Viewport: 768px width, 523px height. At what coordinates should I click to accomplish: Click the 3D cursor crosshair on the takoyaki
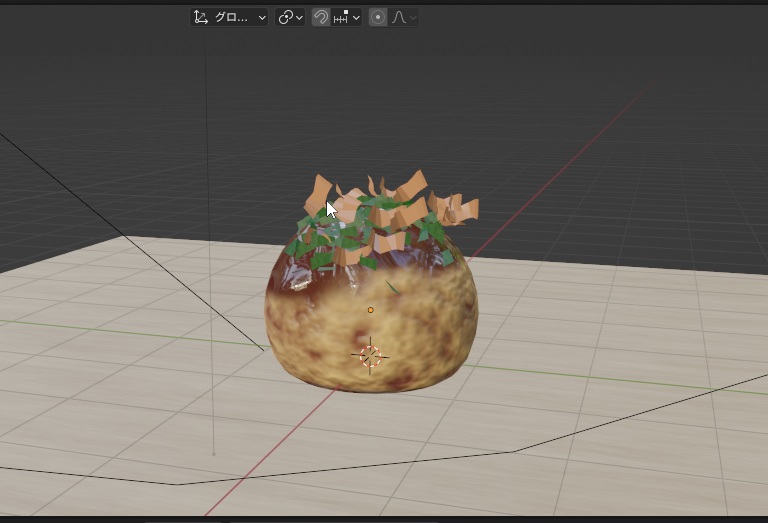pyautogui.click(x=370, y=355)
